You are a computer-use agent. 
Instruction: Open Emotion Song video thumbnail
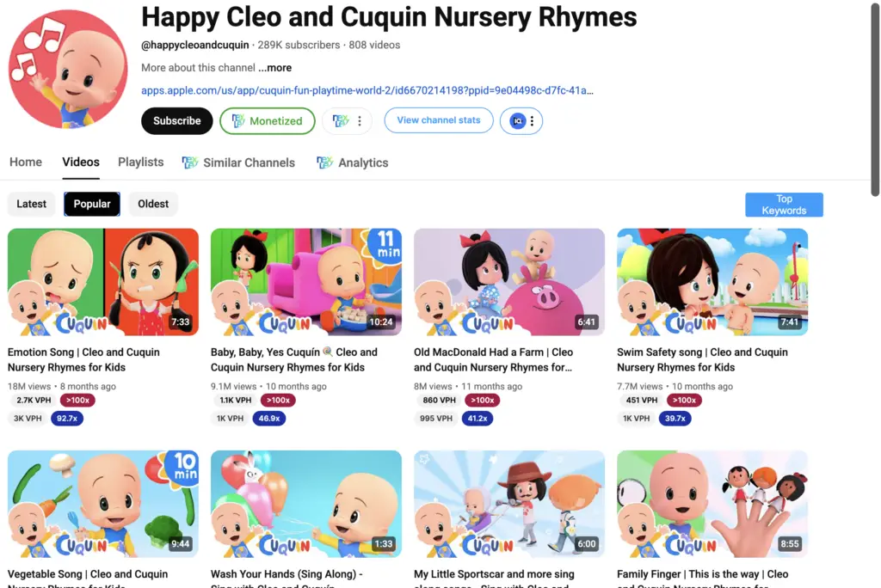coord(103,282)
